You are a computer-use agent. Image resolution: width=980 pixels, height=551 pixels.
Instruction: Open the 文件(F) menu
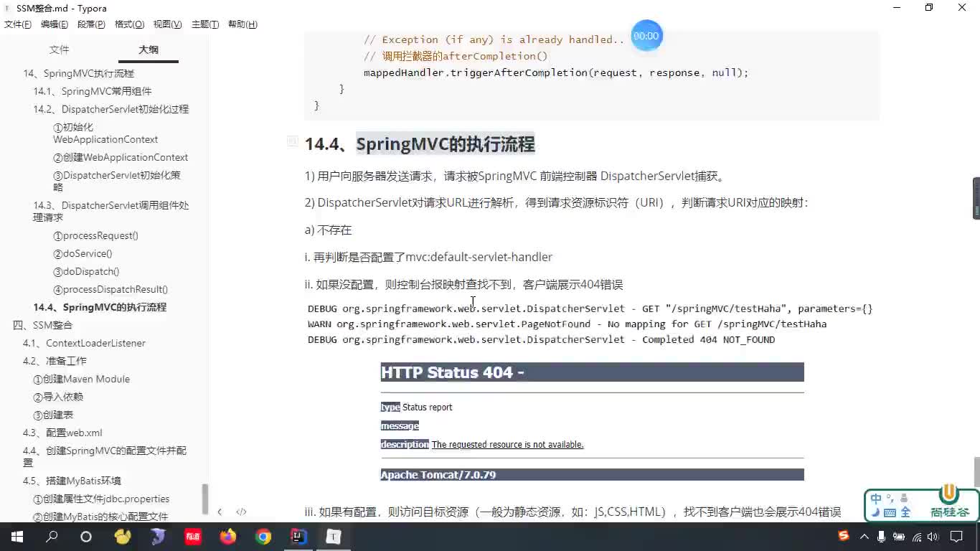(18, 24)
